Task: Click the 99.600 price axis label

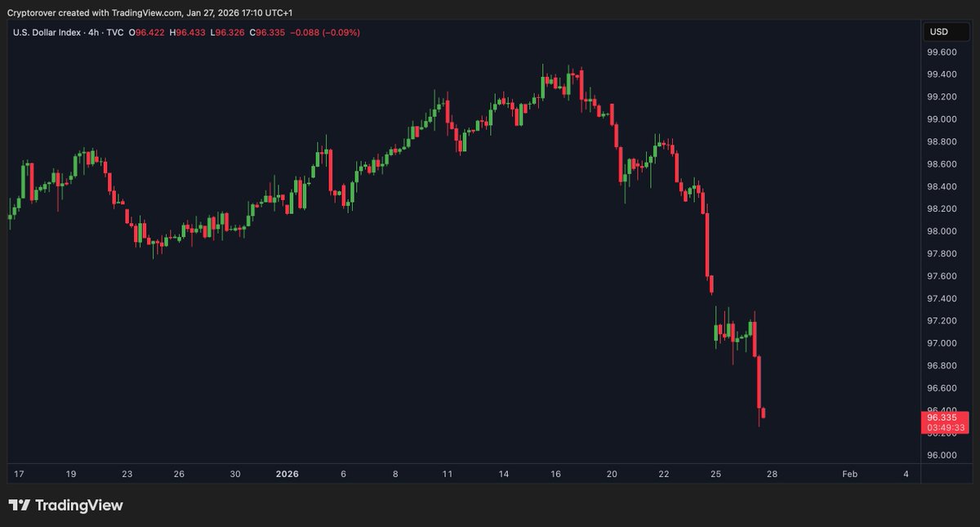Action: tap(942, 52)
